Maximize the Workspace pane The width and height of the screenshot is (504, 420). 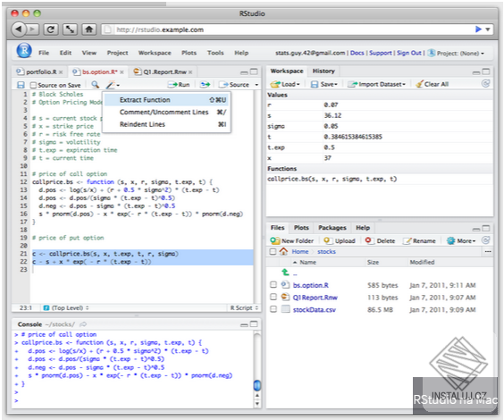pyautogui.click(x=486, y=71)
